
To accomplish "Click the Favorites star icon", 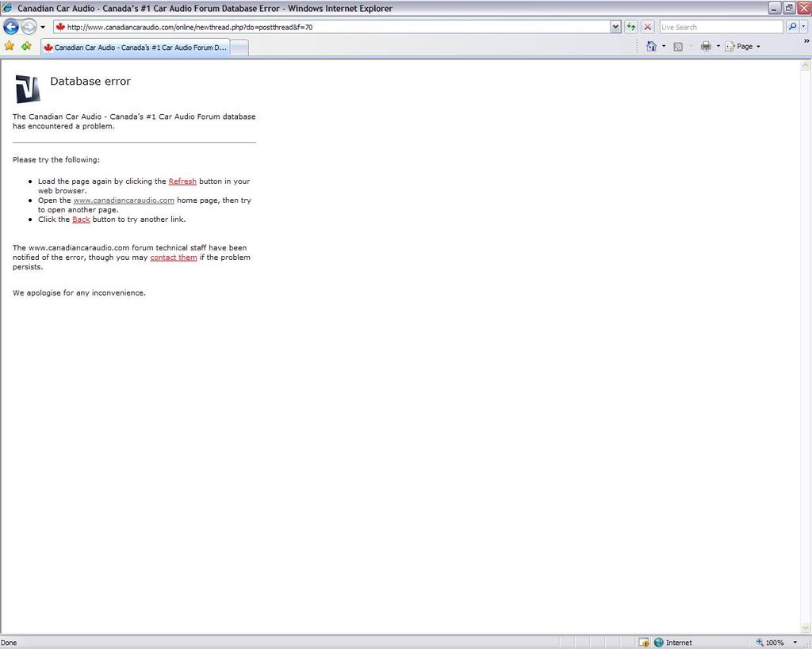I will click(x=10, y=46).
